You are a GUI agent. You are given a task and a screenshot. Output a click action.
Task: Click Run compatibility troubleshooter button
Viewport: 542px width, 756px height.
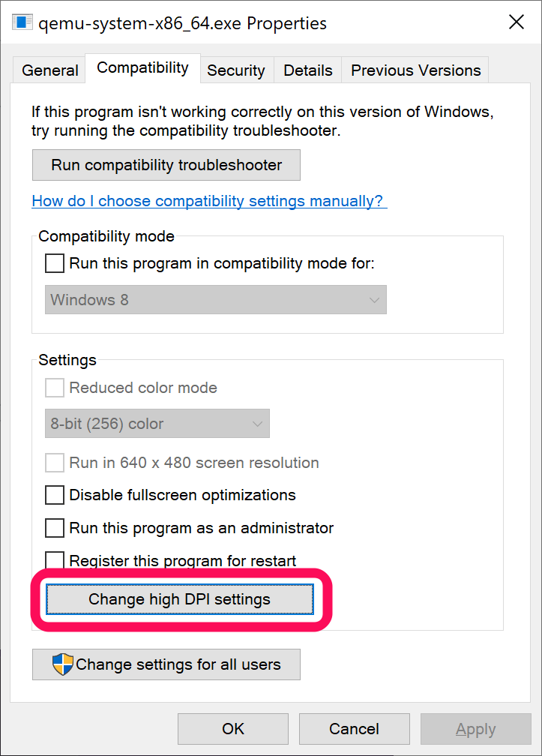166,165
